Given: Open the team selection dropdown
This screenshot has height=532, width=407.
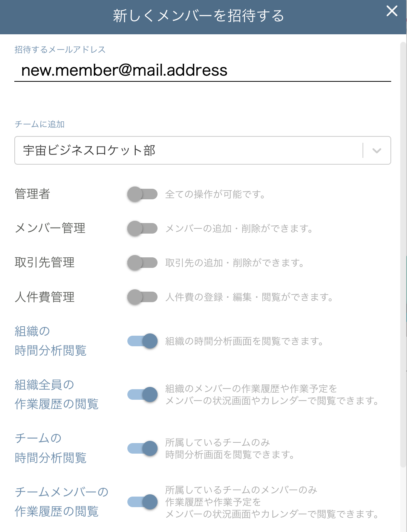Looking at the screenshot, I should coord(188,150).
